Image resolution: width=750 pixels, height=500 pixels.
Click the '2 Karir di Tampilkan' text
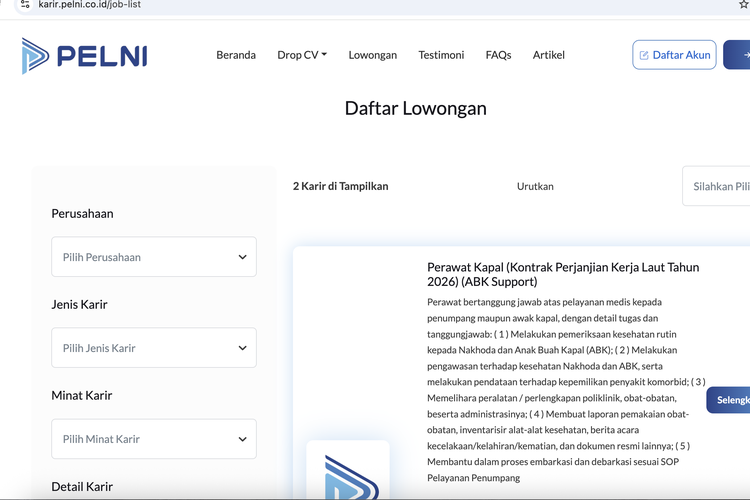(x=341, y=186)
